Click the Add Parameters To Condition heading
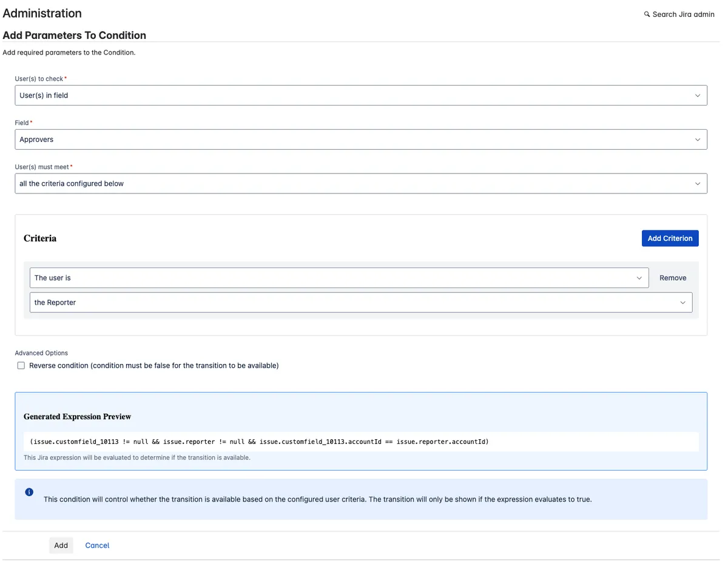 [74, 35]
